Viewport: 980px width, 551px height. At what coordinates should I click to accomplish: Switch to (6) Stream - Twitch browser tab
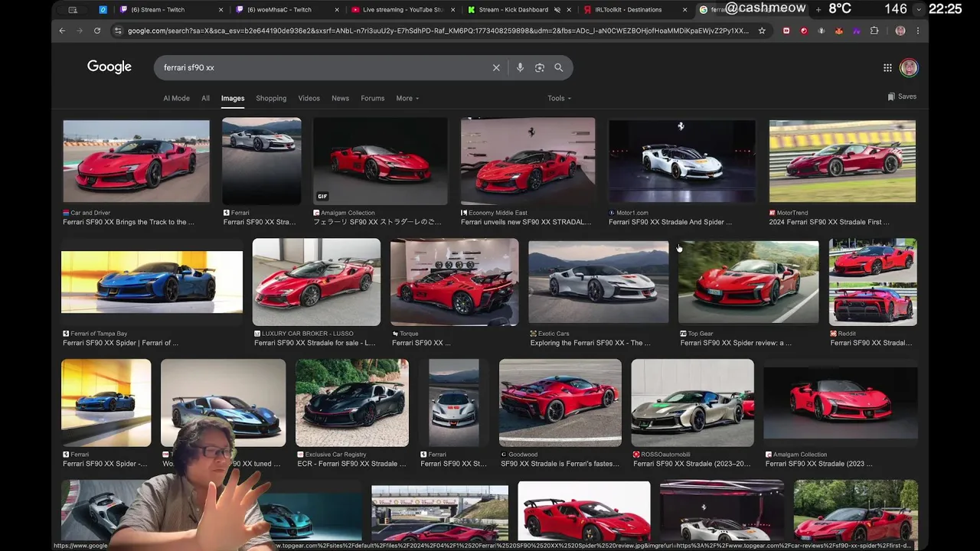click(172, 10)
